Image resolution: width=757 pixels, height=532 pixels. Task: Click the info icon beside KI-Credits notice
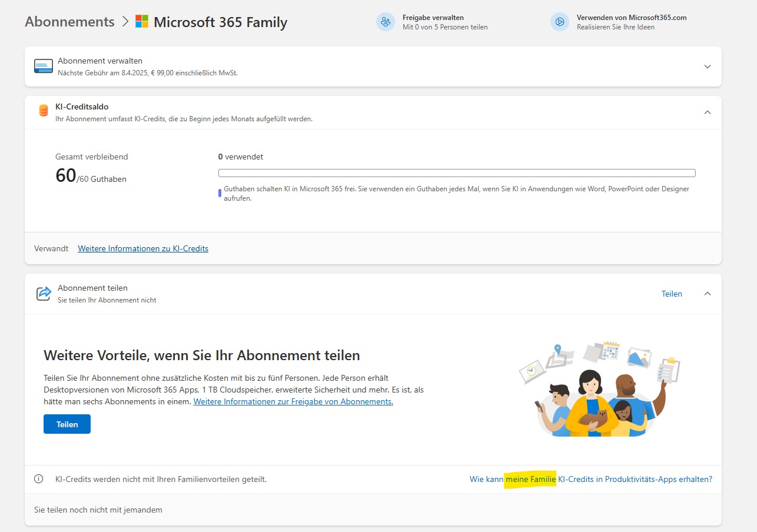coord(39,479)
